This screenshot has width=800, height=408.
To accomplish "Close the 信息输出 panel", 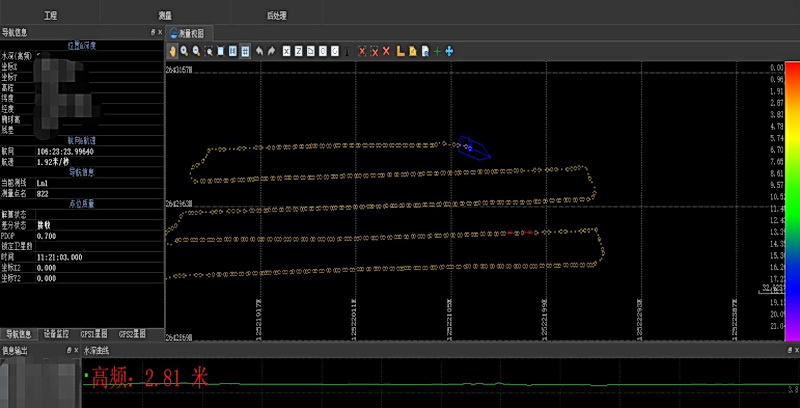I will [x=75, y=351].
